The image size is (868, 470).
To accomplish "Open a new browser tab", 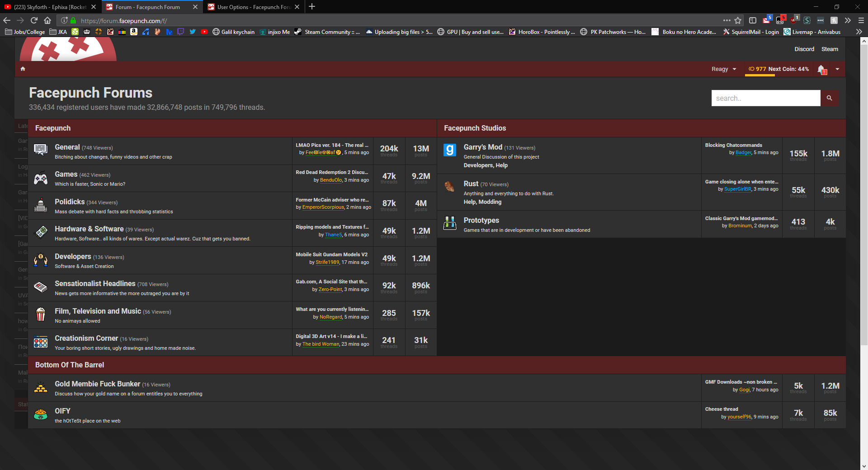I will pyautogui.click(x=312, y=7).
